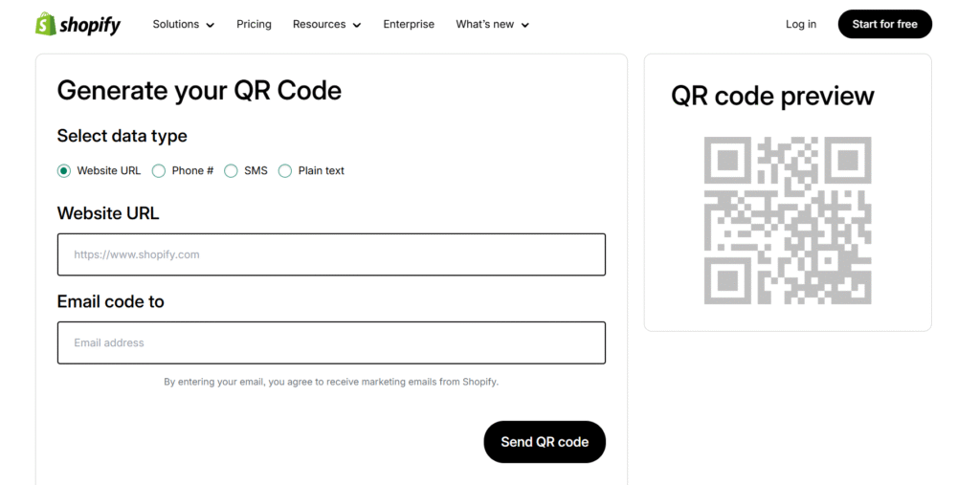Select the Website URL radio button
The width and height of the screenshot is (980, 485).
coord(64,170)
